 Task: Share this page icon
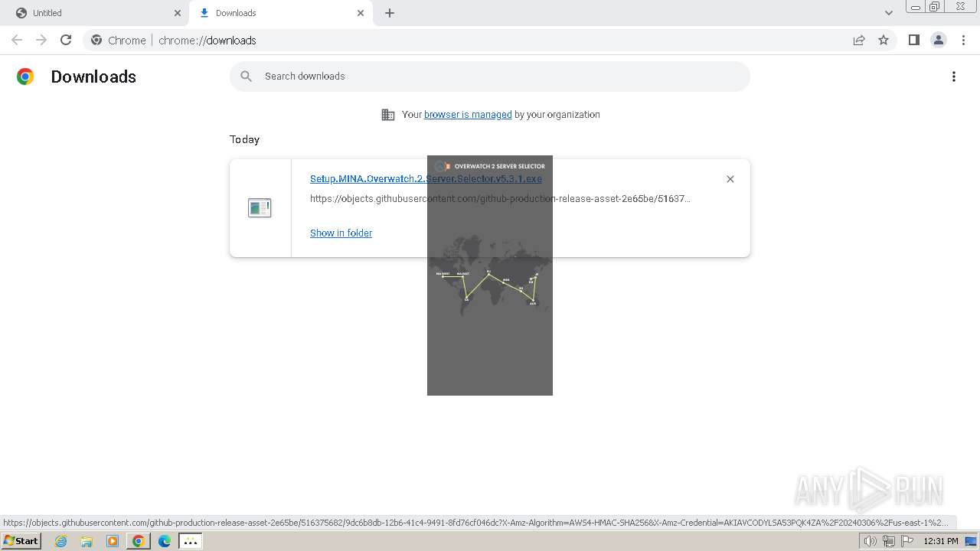(x=859, y=41)
